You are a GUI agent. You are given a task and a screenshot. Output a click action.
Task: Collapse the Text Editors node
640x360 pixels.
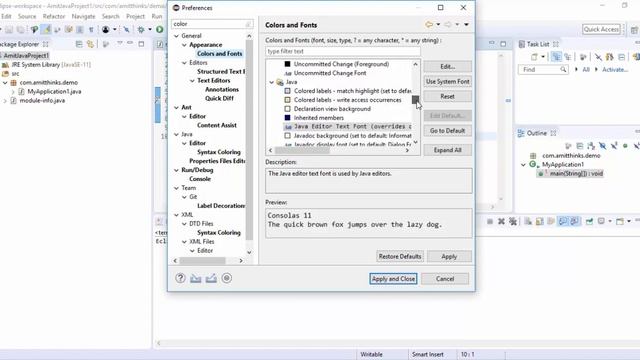[x=192, y=81]
